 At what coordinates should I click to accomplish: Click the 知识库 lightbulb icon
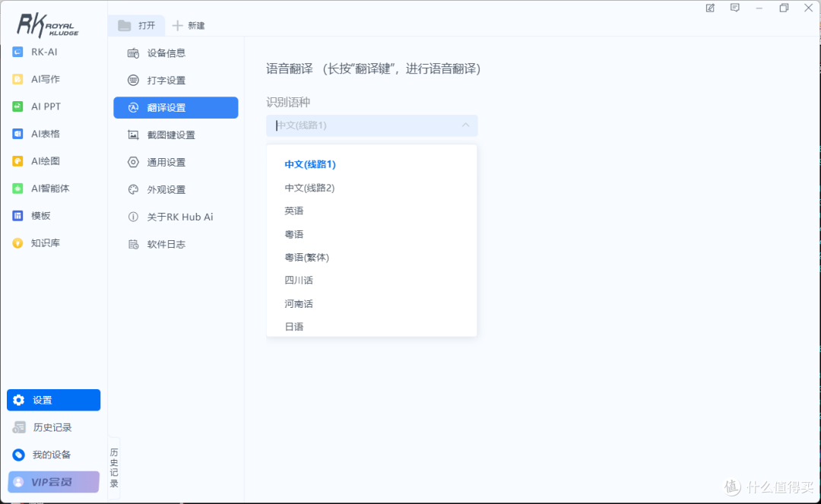[17, 242]
